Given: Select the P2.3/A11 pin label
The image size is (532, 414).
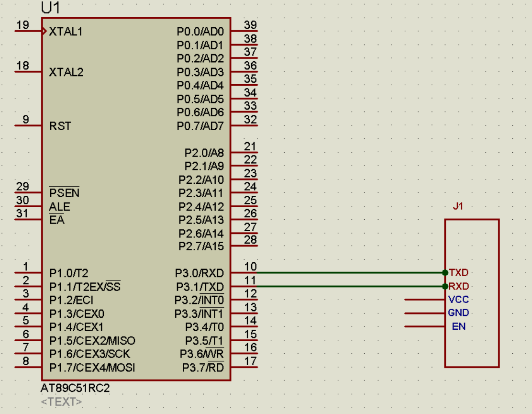Looking at the screenshot, I should (x=201, y=193).
